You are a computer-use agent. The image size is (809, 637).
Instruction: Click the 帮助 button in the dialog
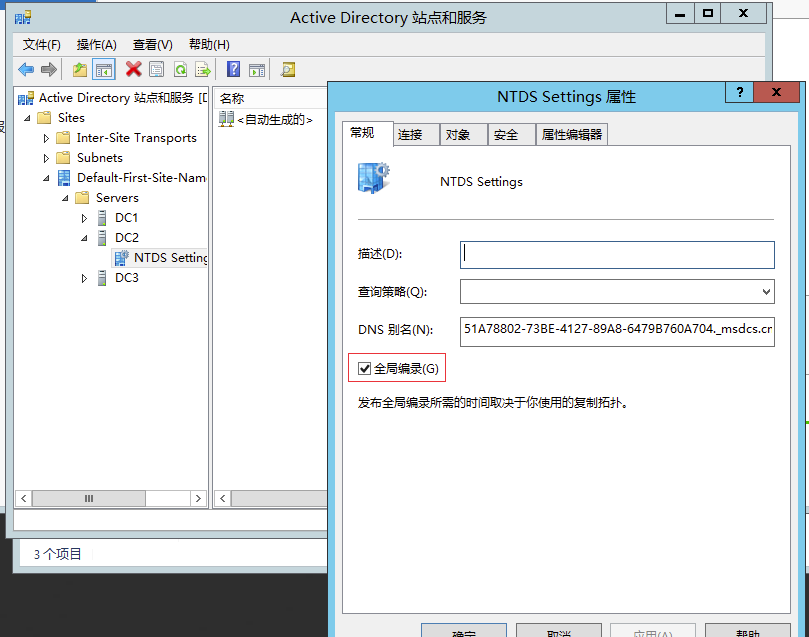click(748, 631)
